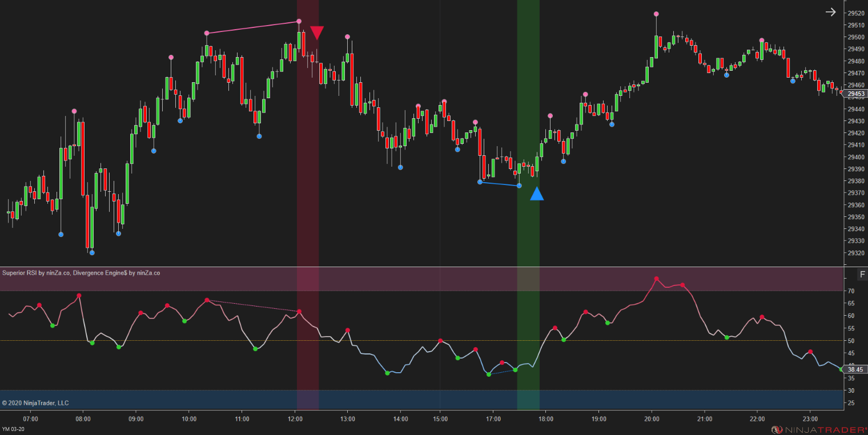Click the jump-to-latest-bar arrow icon
The width and height of the screenshot is (868, 435).
tap(831, 11)
